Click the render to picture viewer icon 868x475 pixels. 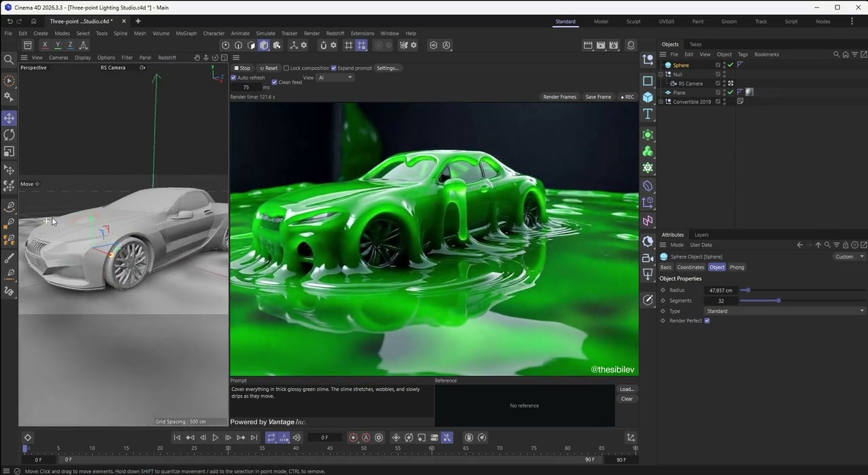601,45
